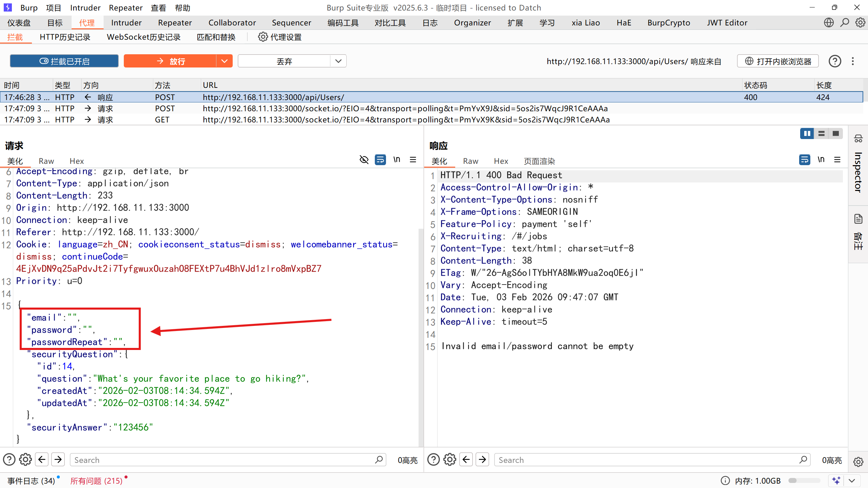Click request panel forward arrow button

tap(58, 460)
